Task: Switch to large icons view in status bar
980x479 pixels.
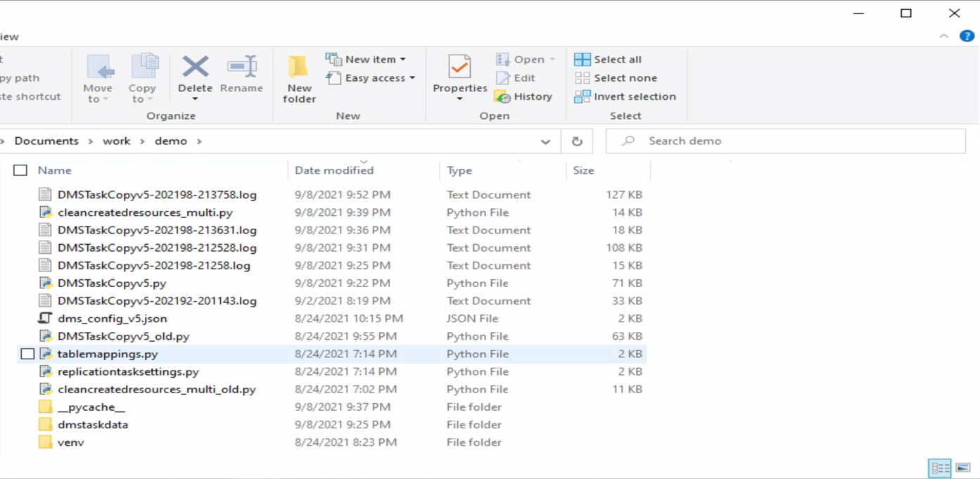Action: pyautogui.click(x=963, y=468)
